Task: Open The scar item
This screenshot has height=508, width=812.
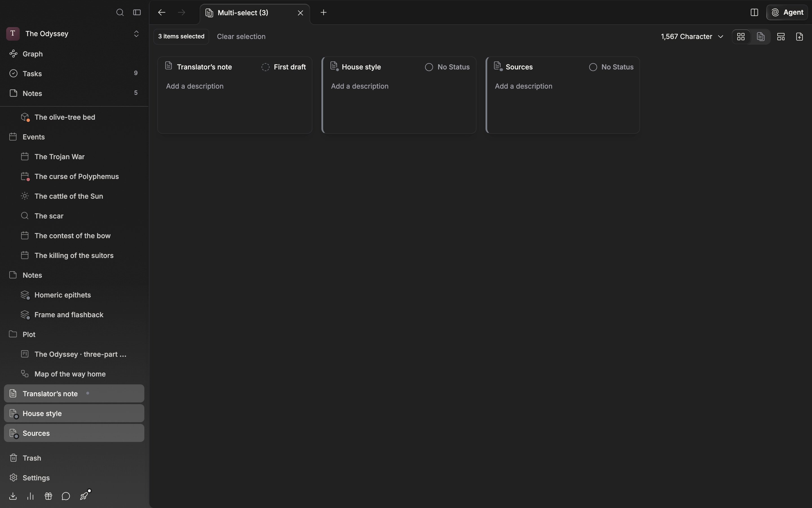Action: (x=74, y=216)
